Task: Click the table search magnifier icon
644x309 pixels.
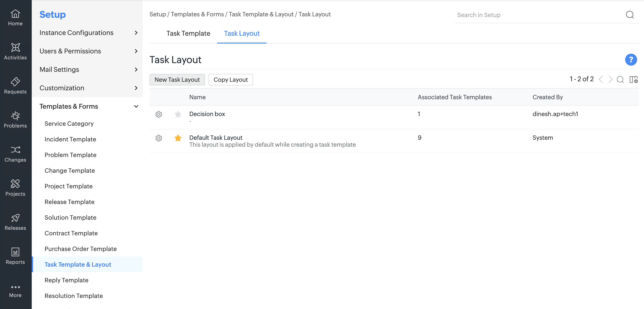Action: click(x=620, y=80)
